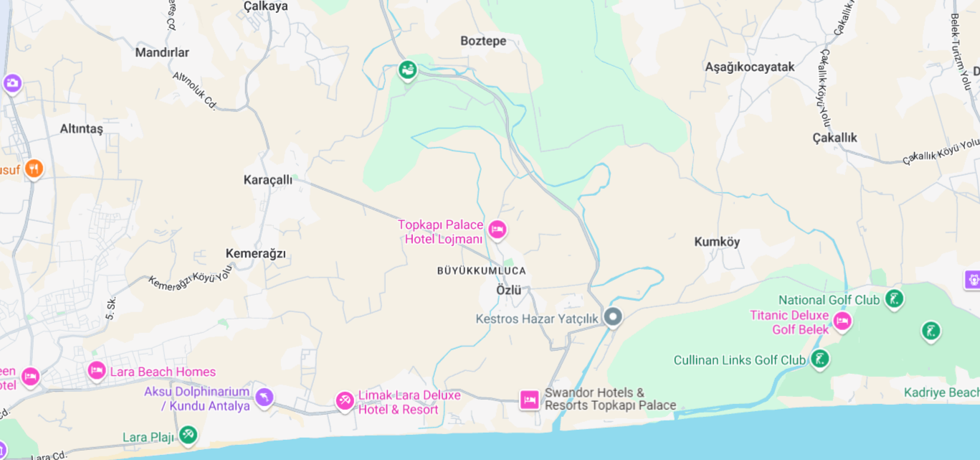This screenshot has height=460, width=980.
Task: Select the Cullinan Links Golf Club marker
Action: (x=820, y=358)
